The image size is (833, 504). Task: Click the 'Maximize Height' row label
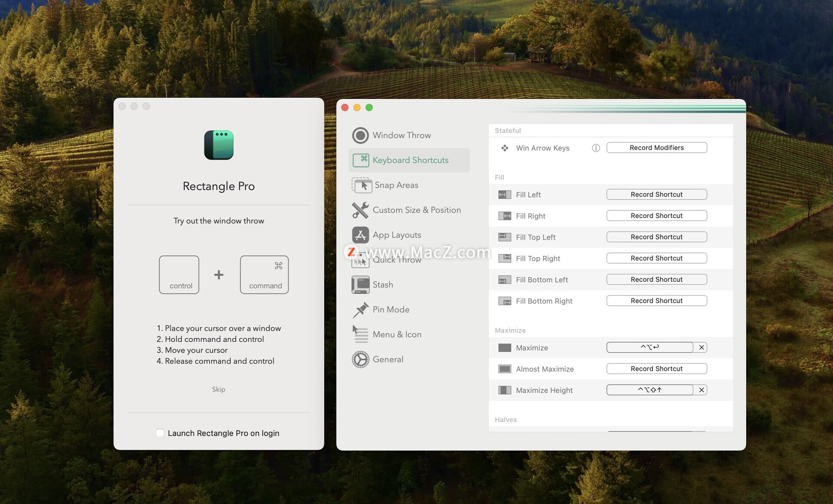tap(544, 390)
